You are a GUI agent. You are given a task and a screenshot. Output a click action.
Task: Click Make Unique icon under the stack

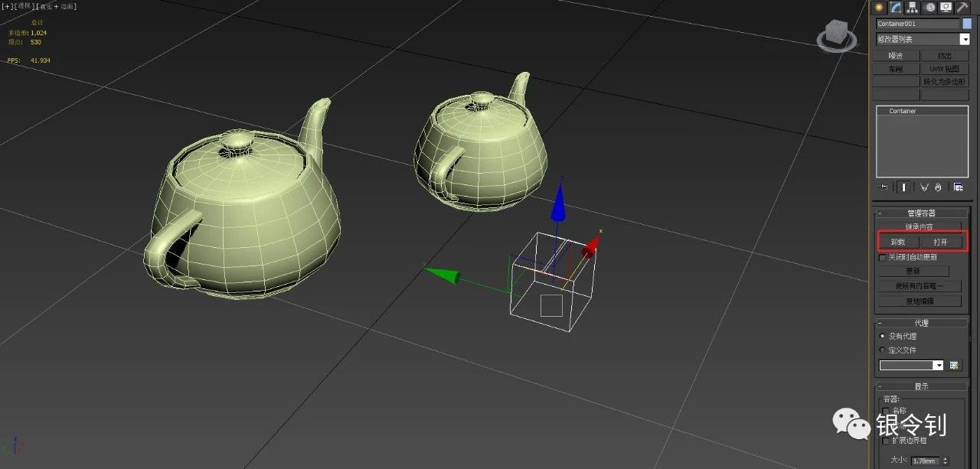point(924,187)
